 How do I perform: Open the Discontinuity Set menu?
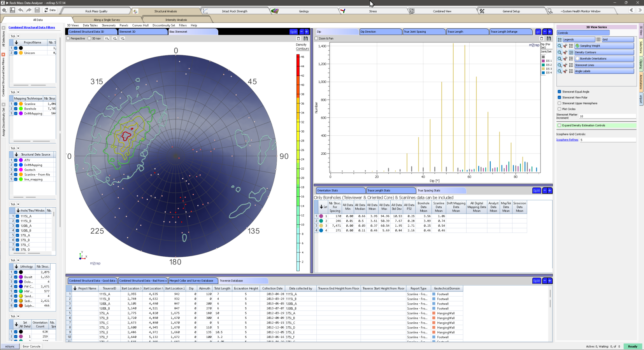click(x=164, y=25)
